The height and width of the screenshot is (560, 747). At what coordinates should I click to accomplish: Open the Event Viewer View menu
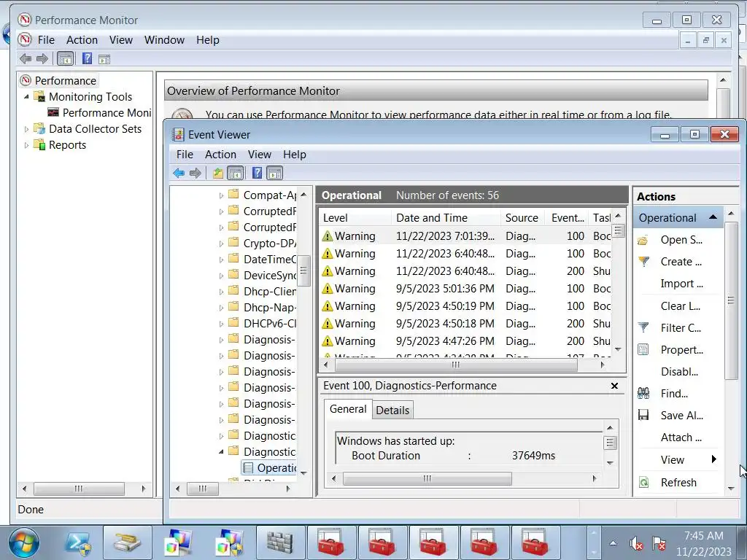(260, 155)
